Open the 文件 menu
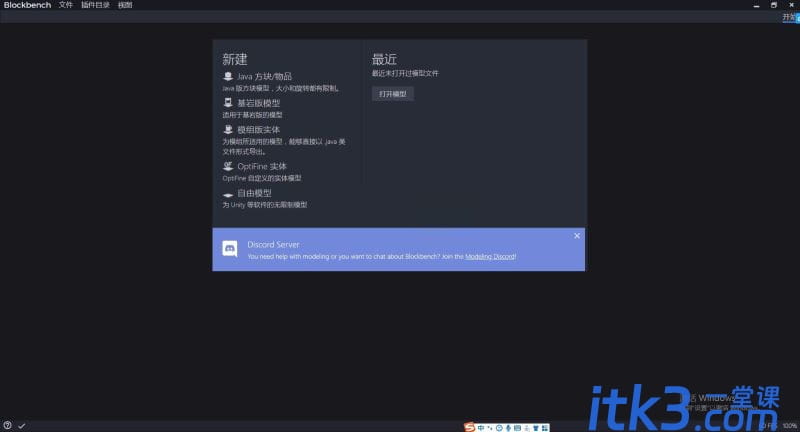This screenshot has width=800, height=432. pyautogui.click(x=65, y=5)
